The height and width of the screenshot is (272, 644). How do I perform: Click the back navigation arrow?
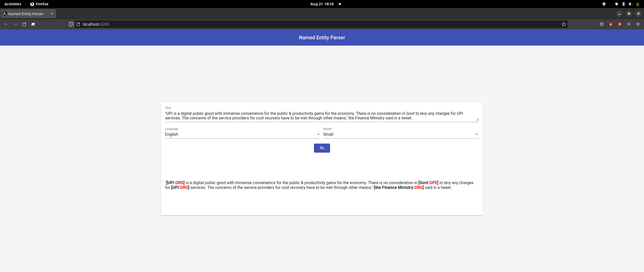[x=6, y=24]
